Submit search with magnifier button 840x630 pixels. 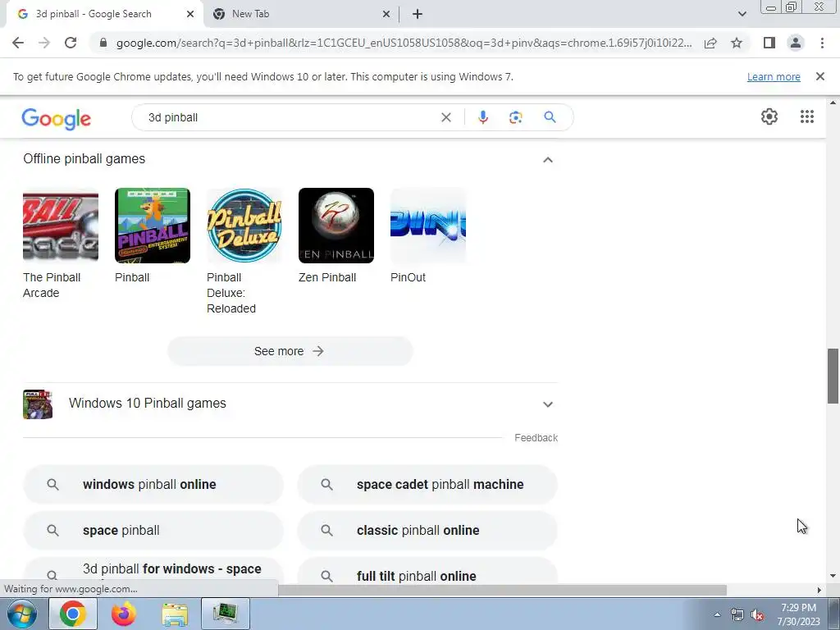coord(550,117)
